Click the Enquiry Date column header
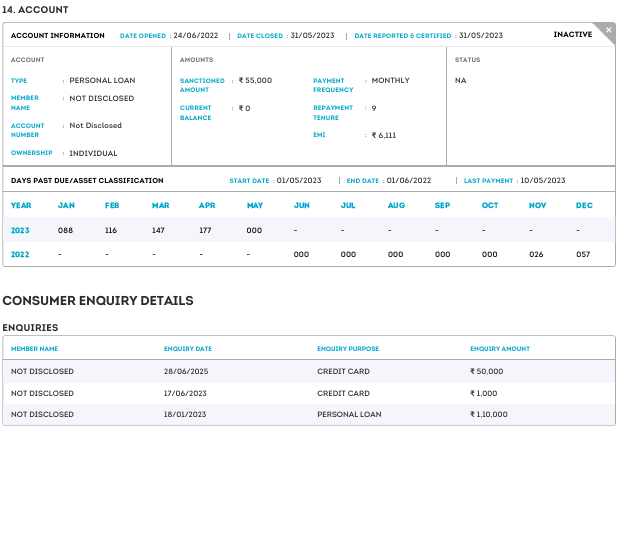This screenshot has width=625, height=542. [x=188, y=349]
